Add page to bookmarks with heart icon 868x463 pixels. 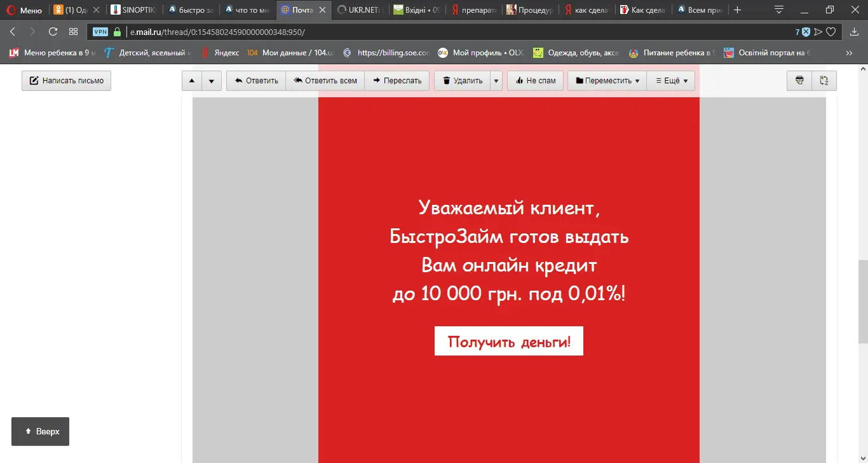[x=831, y=32]
